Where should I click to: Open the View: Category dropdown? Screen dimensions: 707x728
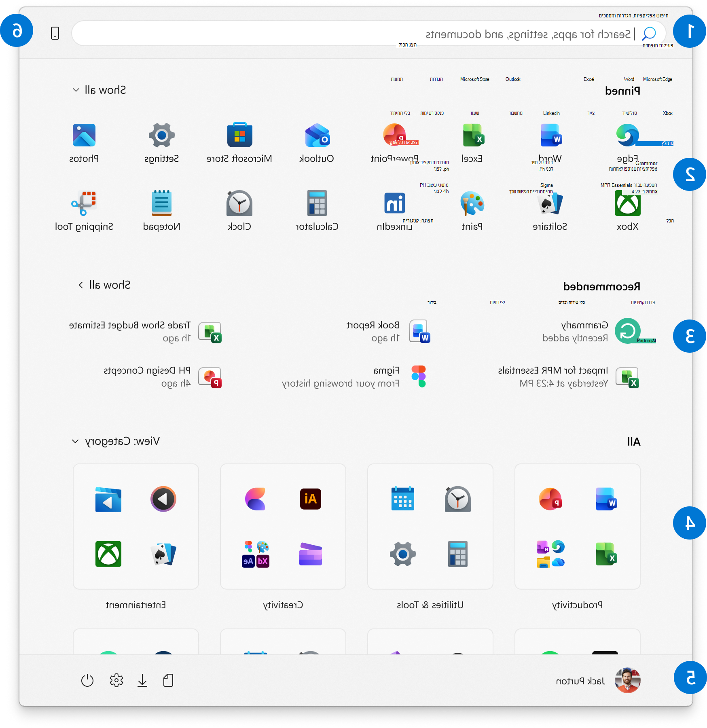(x=116, y=441)
